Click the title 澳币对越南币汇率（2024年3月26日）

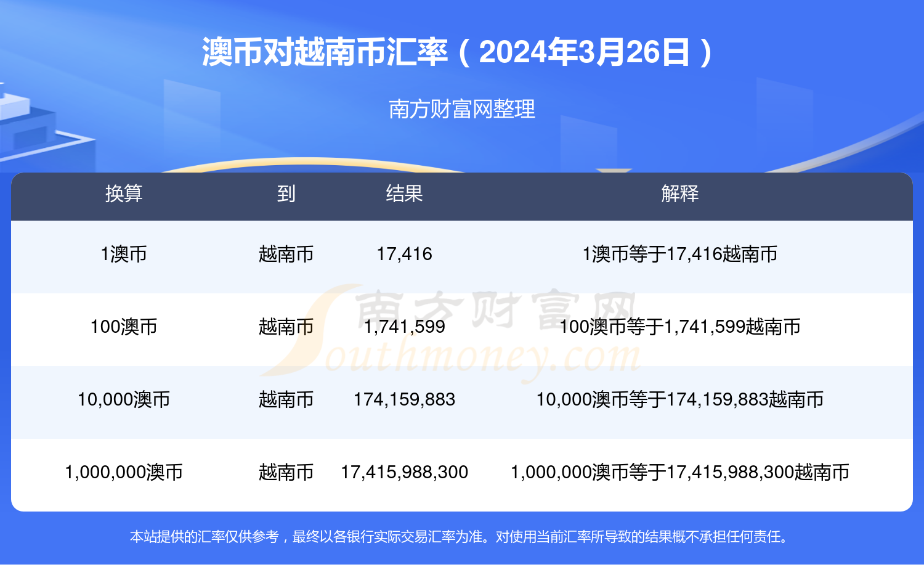tap(459, 52)
